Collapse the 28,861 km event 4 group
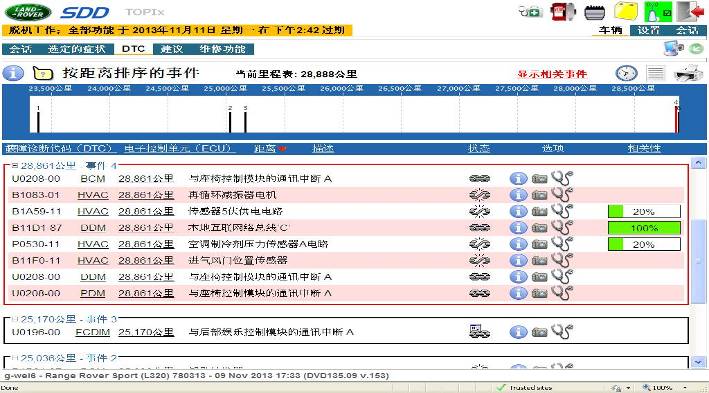This screenshot has height=393, width=709. click(14, 166)
